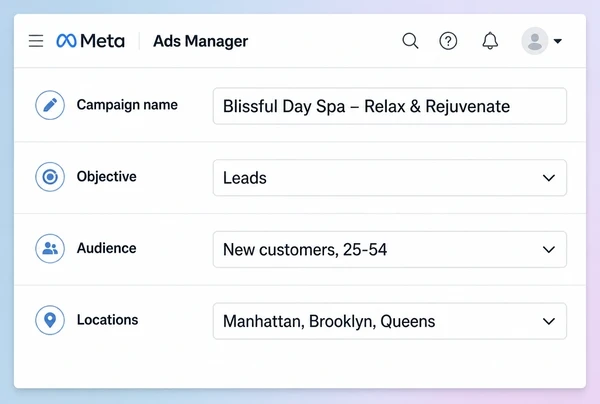Viewport: 600px width, 404px height.
Task: View notifications with the bell icon
Action: click(490, 41)
